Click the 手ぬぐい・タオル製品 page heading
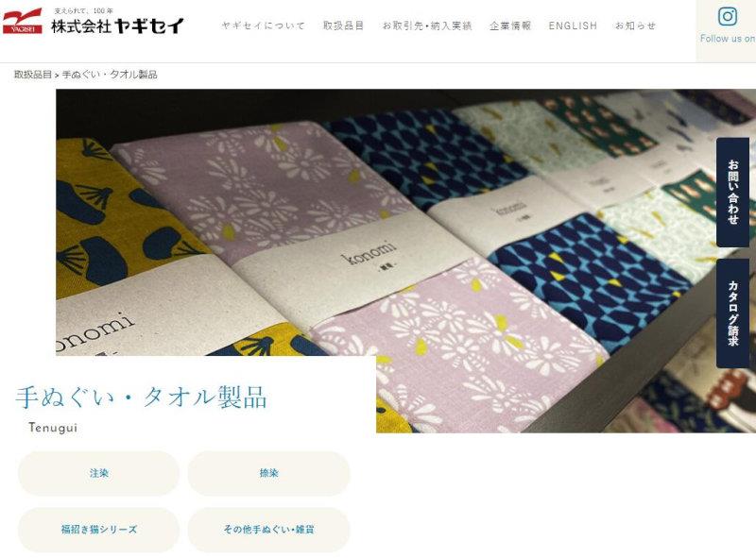 click(141, 397)
